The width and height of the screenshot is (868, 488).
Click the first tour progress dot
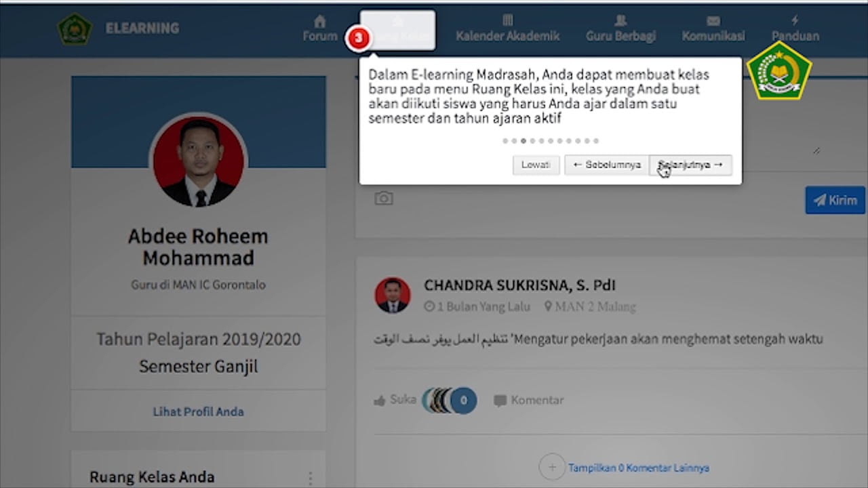pyautogui.click(x=505, y=141)
